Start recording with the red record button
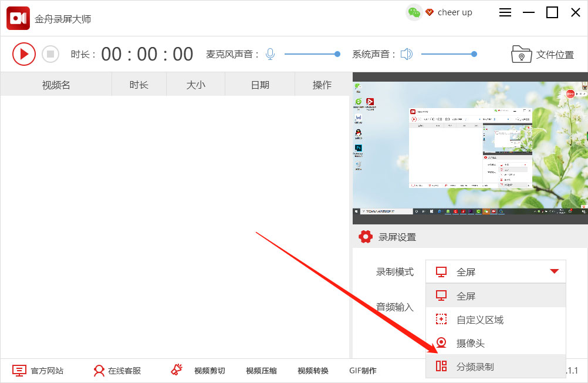This screenshot has width=588, height=383. click(x=24, y=53)
